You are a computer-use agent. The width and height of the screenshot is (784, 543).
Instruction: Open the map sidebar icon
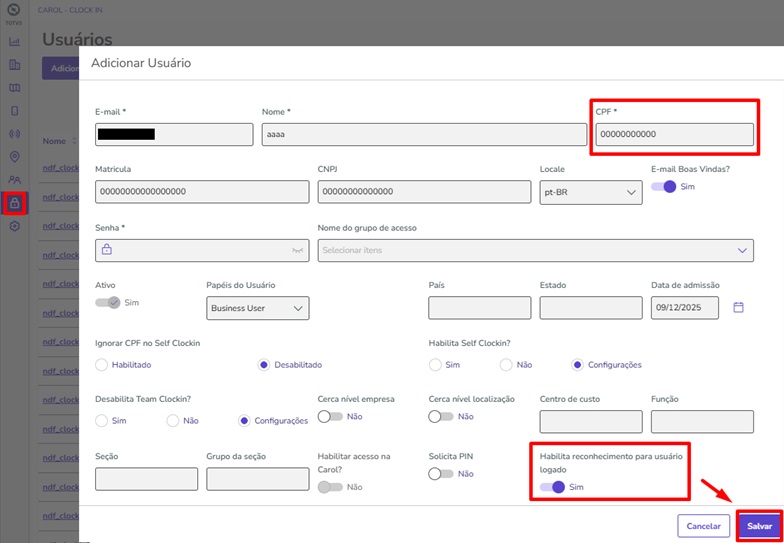(14, 88)
